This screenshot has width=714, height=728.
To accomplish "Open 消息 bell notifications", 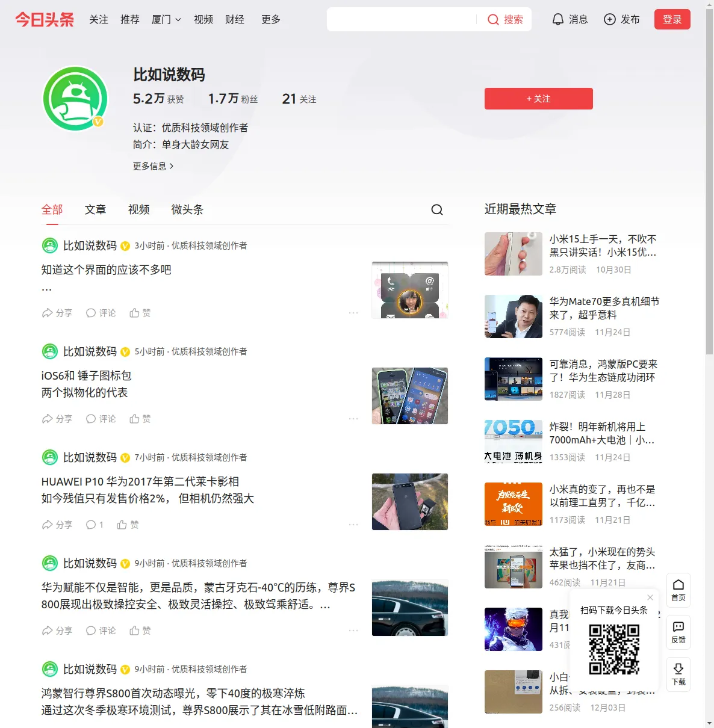I will (570, 19).
